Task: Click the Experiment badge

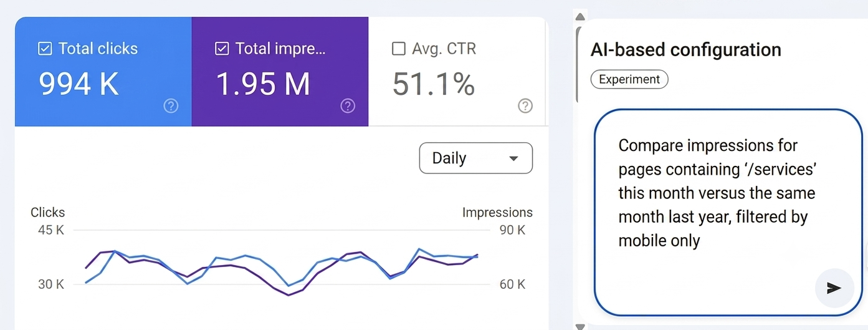Action: coord(629,79)
